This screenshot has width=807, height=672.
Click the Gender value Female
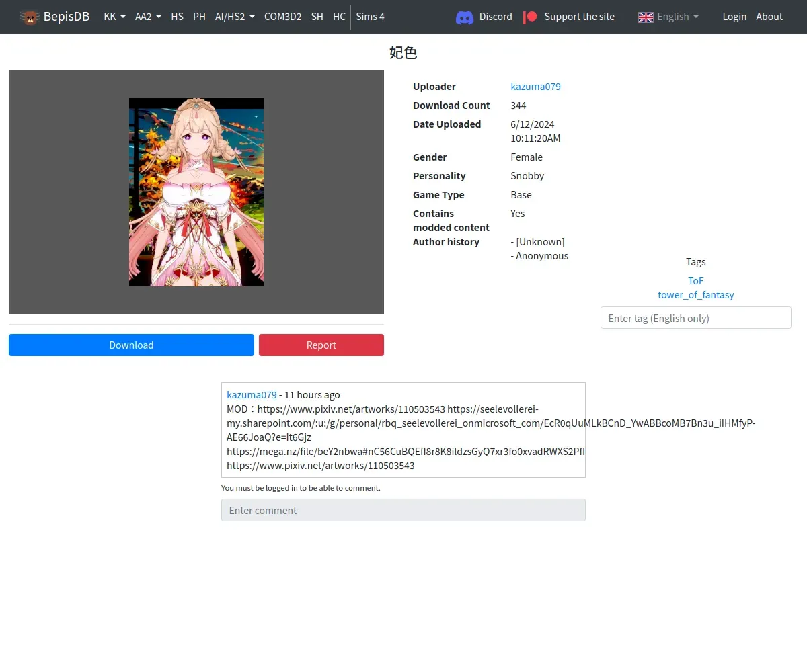click(527, 157)
